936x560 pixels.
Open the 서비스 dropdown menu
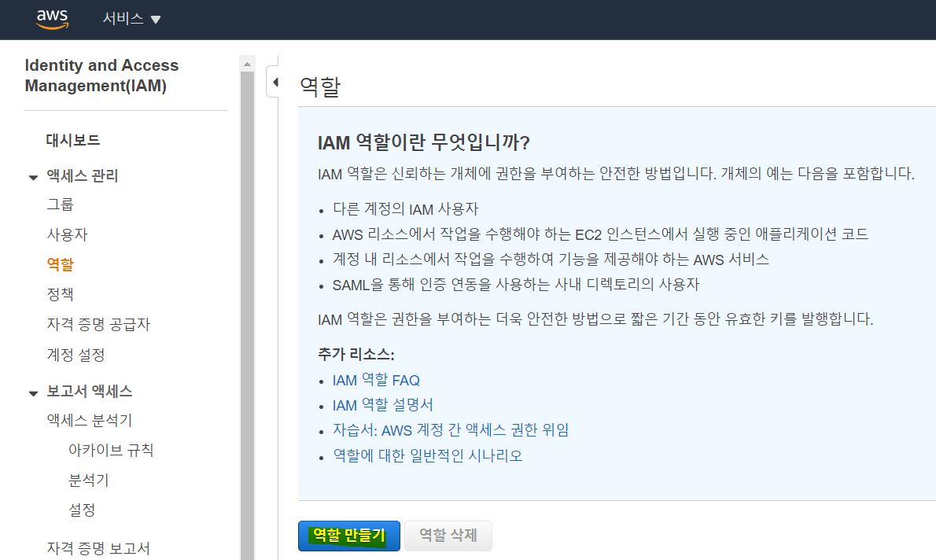(x=131, y=19)
